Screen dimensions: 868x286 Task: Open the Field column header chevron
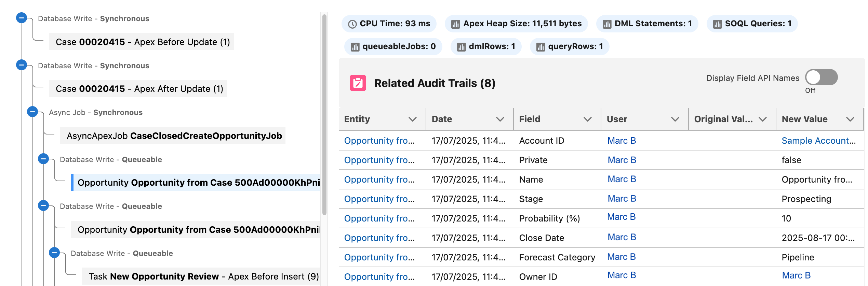coord(587,119)
